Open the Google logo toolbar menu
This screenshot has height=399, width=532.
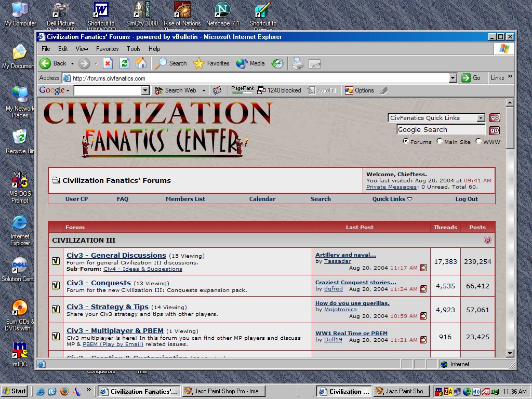[x=54, y=90]
